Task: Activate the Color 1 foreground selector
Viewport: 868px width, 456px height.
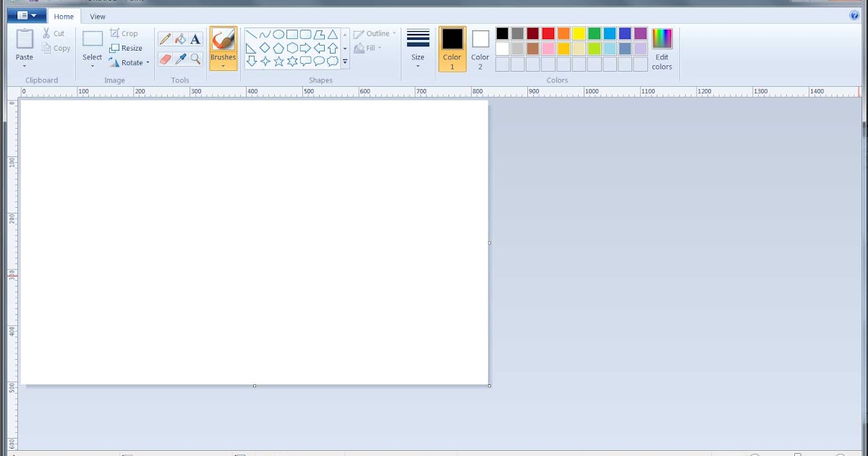Action: tap(452, 49)
